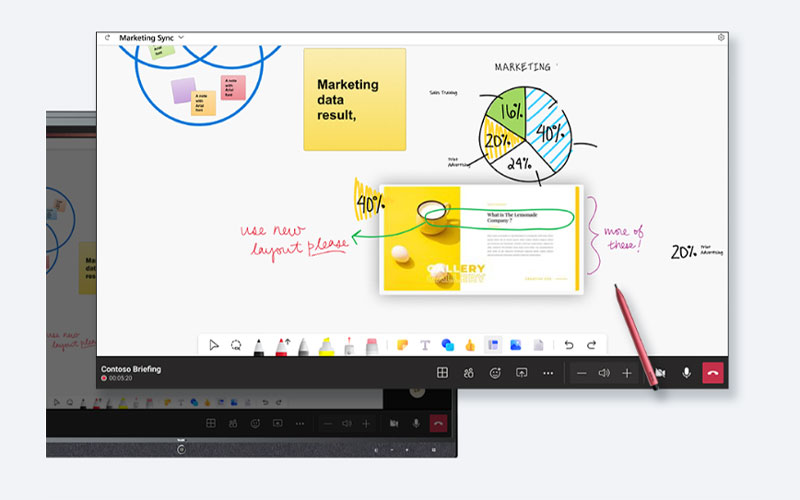This screenshot has height=500, width=800.
Task: Open More actions ellipsis in call bar
Action: (x=548, y=373)
